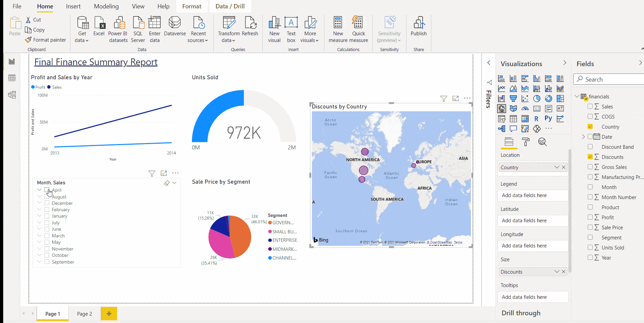Select the R script visual icon

pos(537,119)
